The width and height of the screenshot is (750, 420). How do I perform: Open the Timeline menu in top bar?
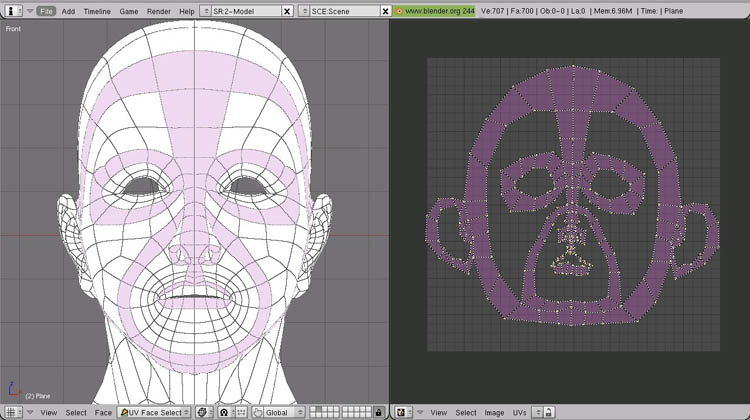pos(97,11)
